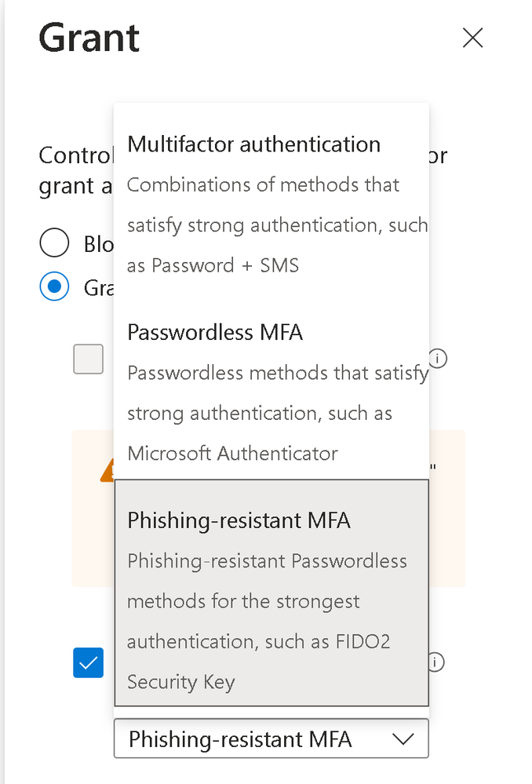The width and height of the screenshot is (532, 784).
Task: Pick the highlighted Phishing-resistant MFA list option
Action: point(271,593)
